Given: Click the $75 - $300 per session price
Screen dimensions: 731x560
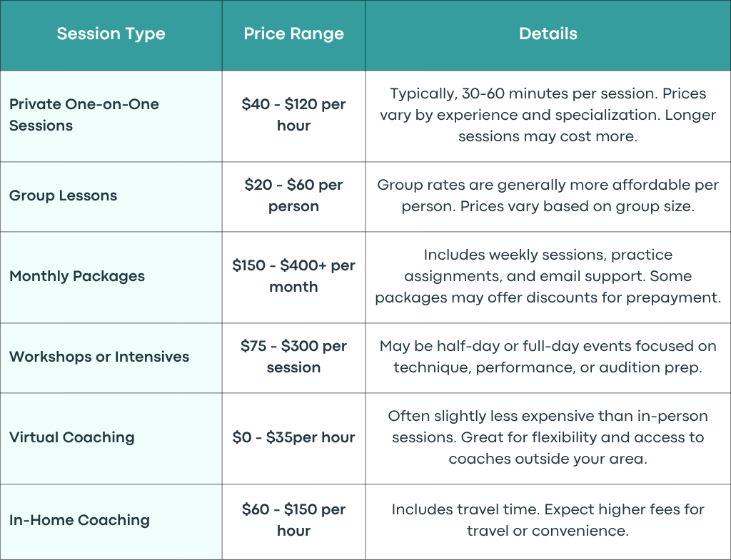Looking at the screenshot, I should (293, 357).
